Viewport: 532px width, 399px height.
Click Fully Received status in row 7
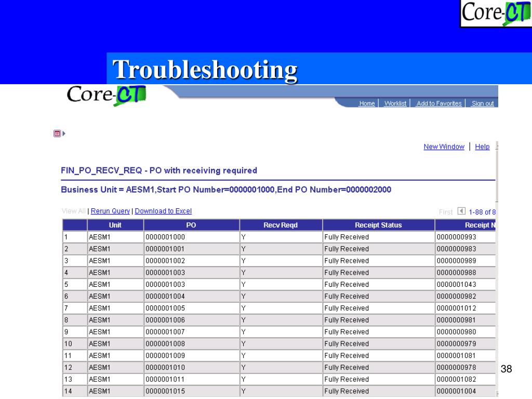[347, 308]
